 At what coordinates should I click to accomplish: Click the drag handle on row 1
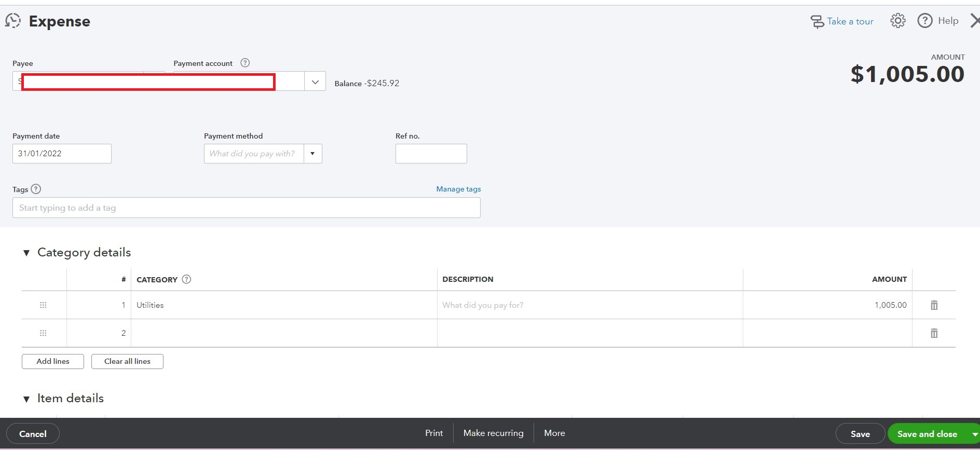tap(43, 305)
